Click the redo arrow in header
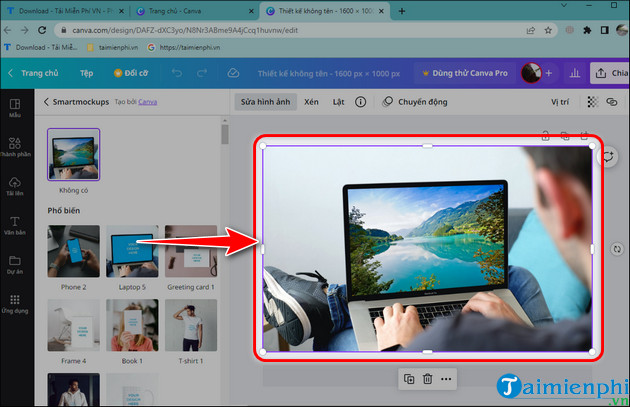The height and width of the screenshot is (407, 630). coord(202,73)
